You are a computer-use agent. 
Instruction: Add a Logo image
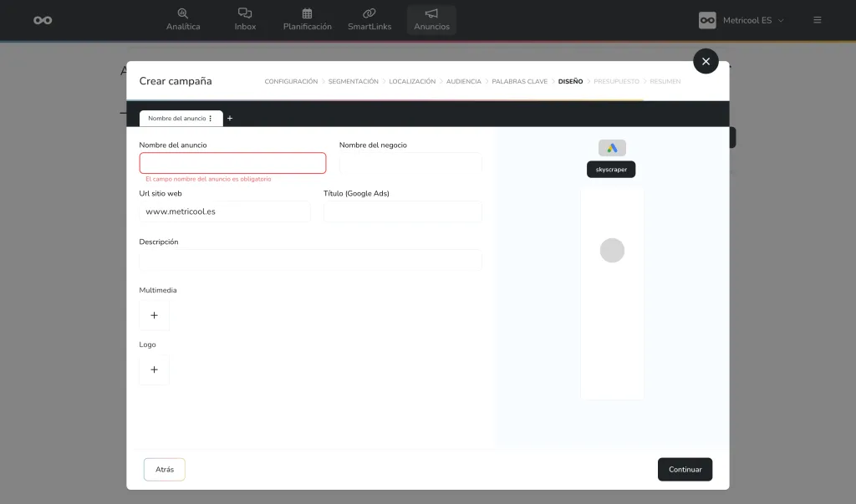coord(154,369)
